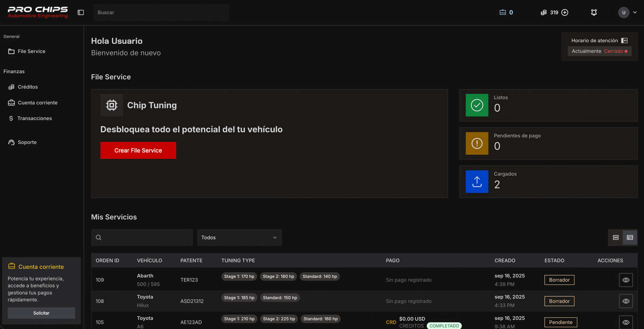The width and height of the screenshot is (644, 329).
Task: Go to Transacciones in sidebar
Action: click(x=35, y=119)
